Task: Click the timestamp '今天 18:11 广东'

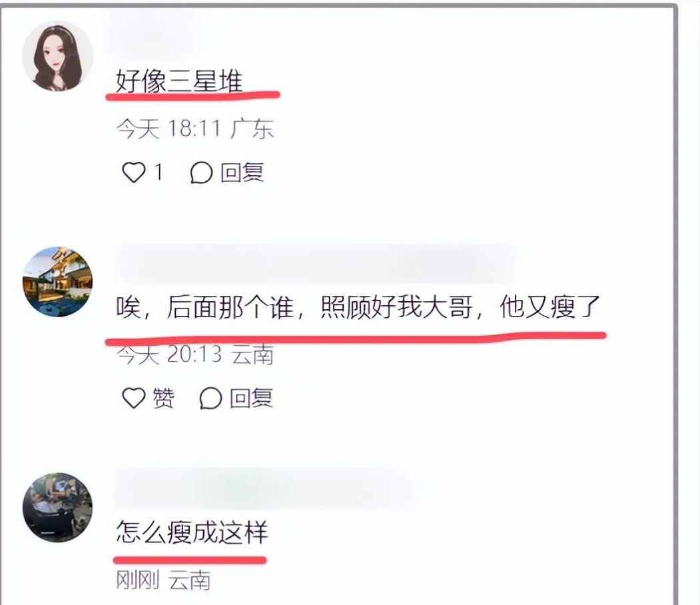Action: click(194, 129)
